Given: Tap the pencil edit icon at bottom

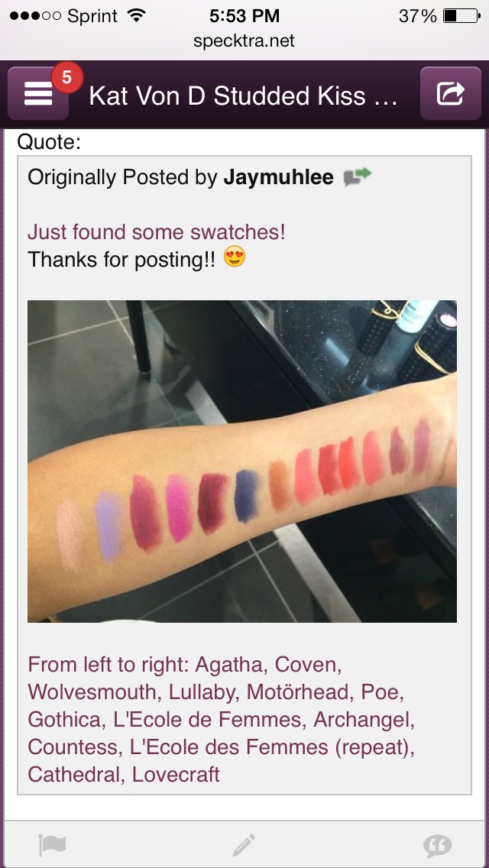Looking at the screenshot, I should (x=244, y=845).
